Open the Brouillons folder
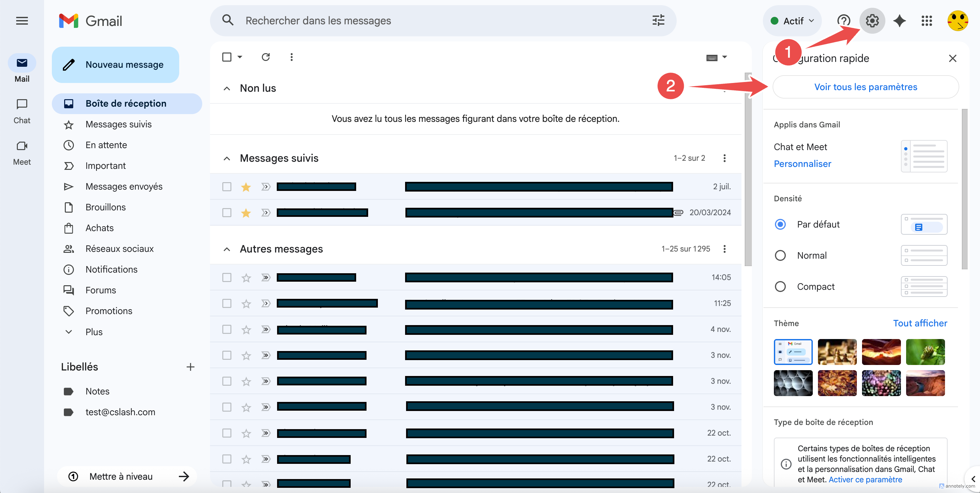The height and width of the screenshot is (493, 980). [x=105, y=207]
